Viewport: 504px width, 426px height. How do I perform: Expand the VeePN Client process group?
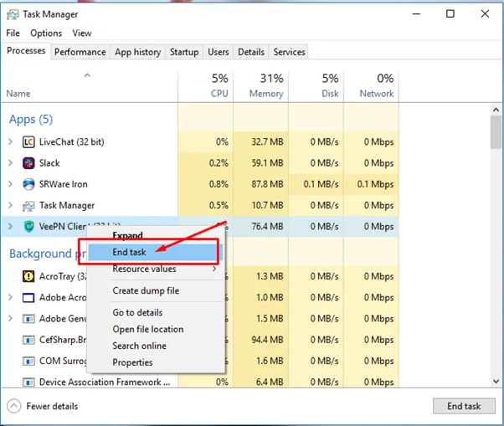click(10, 227)
